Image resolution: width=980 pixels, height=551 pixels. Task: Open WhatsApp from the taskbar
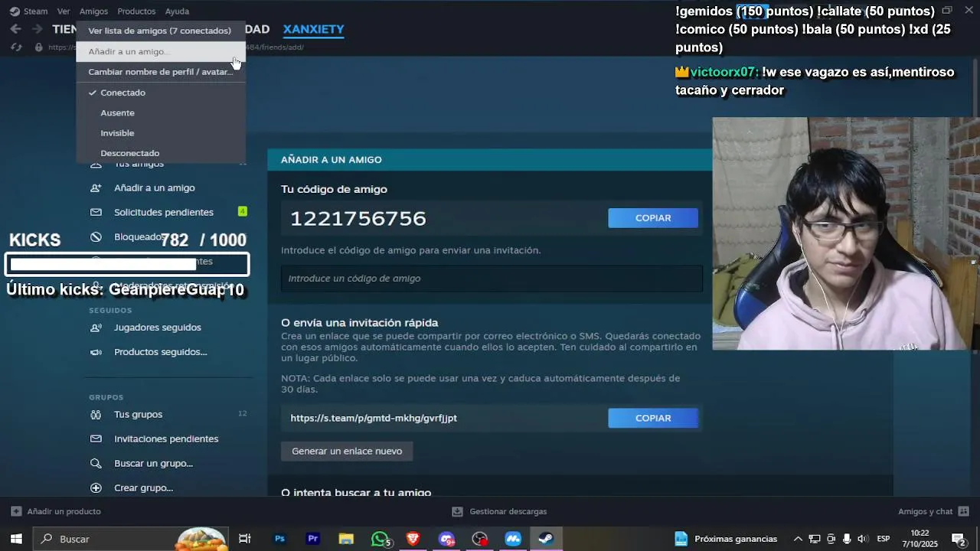[x=381, y=539]
